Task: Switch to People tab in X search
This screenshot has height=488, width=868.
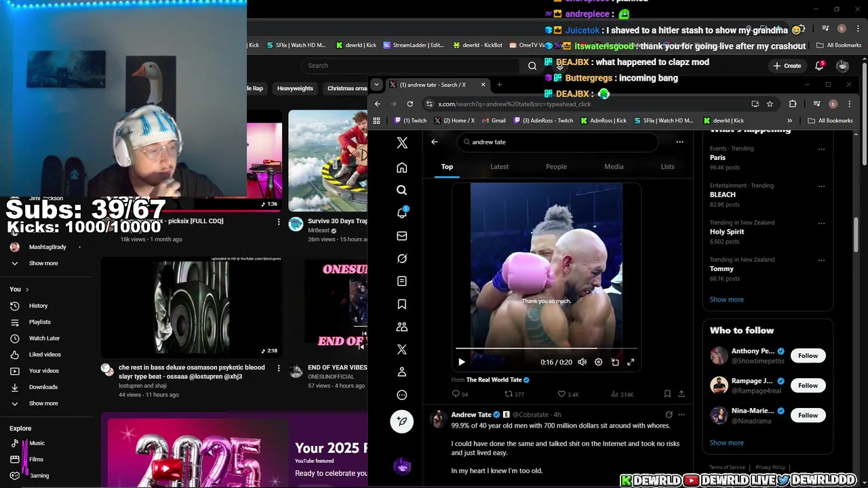Action: click(x=556, y=167)
